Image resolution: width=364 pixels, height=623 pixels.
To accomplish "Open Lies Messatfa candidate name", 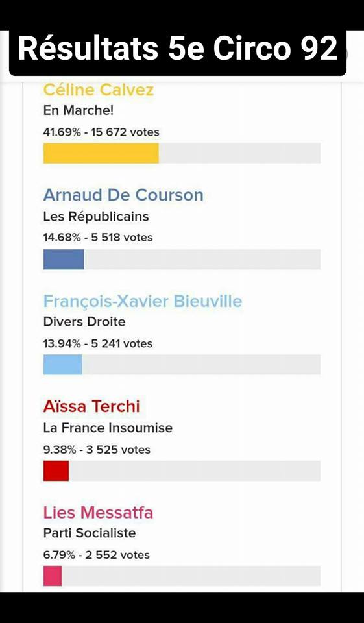I will tap(98, 513).
